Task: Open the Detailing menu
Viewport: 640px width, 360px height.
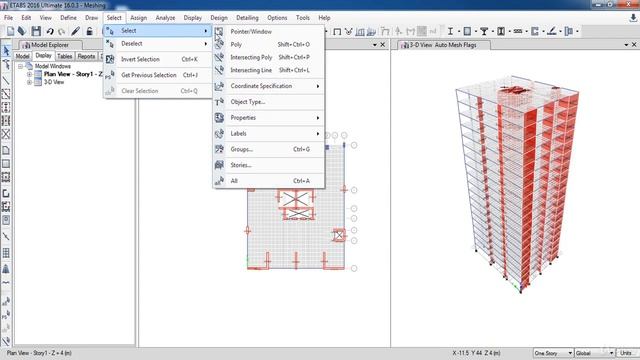Action: click(247, 18)
